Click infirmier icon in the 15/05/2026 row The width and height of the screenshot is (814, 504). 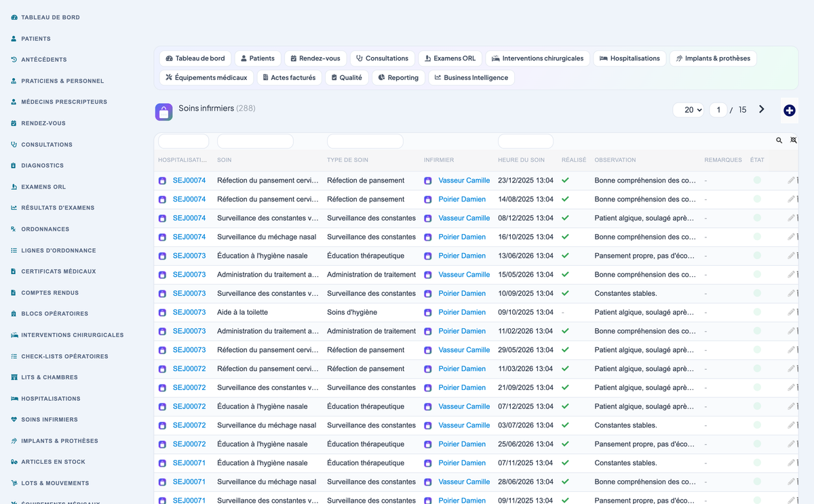click(x=428, y=275)
